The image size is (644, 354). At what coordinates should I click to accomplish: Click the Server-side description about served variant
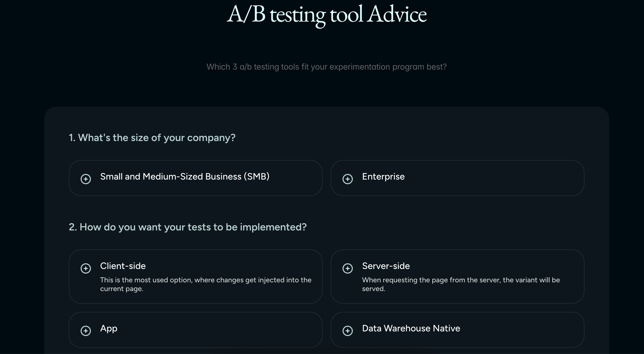pyautogui.click(x=461, y=284)
